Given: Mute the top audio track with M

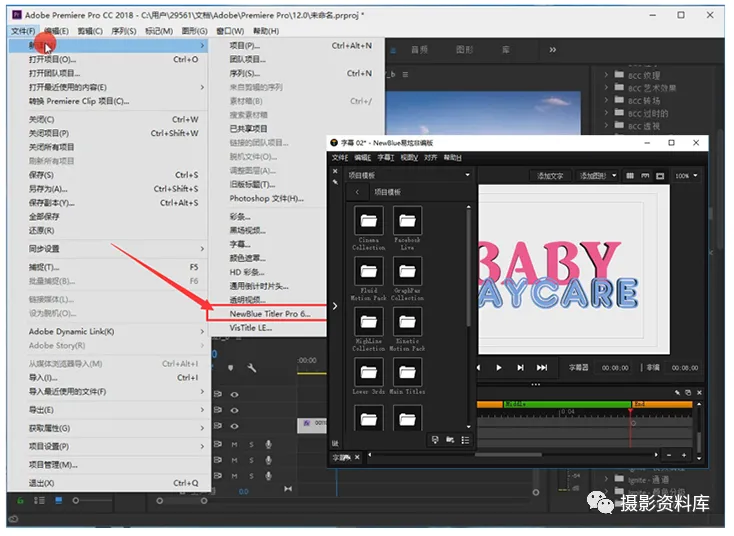Looking at the screenshot, I should [235, 445].
